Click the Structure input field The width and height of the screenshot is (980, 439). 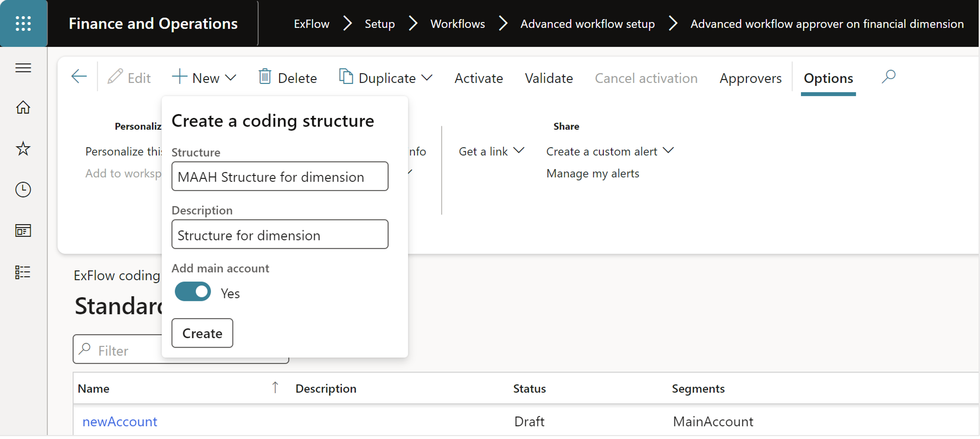click(x=280, y=176)
